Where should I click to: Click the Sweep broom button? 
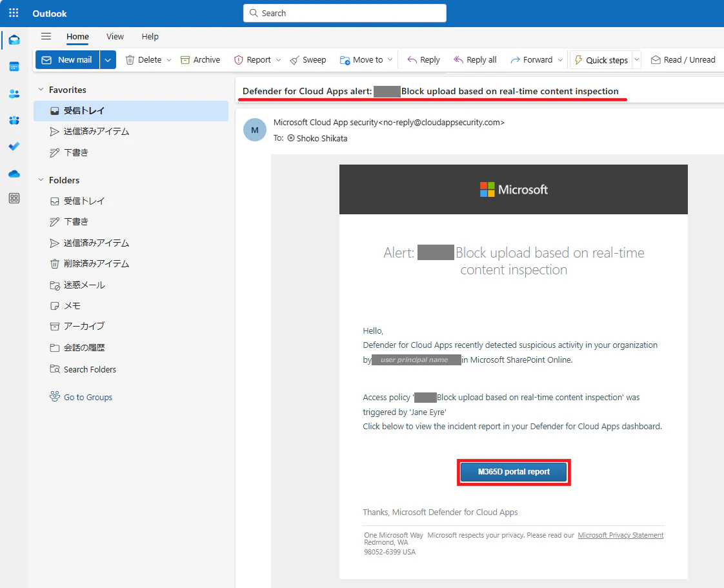(x=308, y=60)
